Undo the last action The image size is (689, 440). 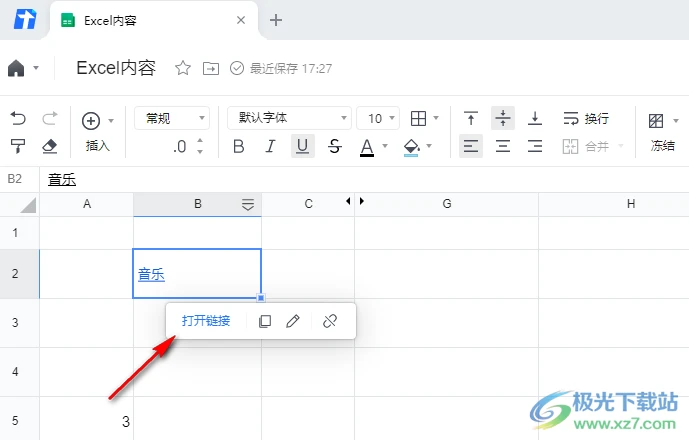tap(18, 119)
